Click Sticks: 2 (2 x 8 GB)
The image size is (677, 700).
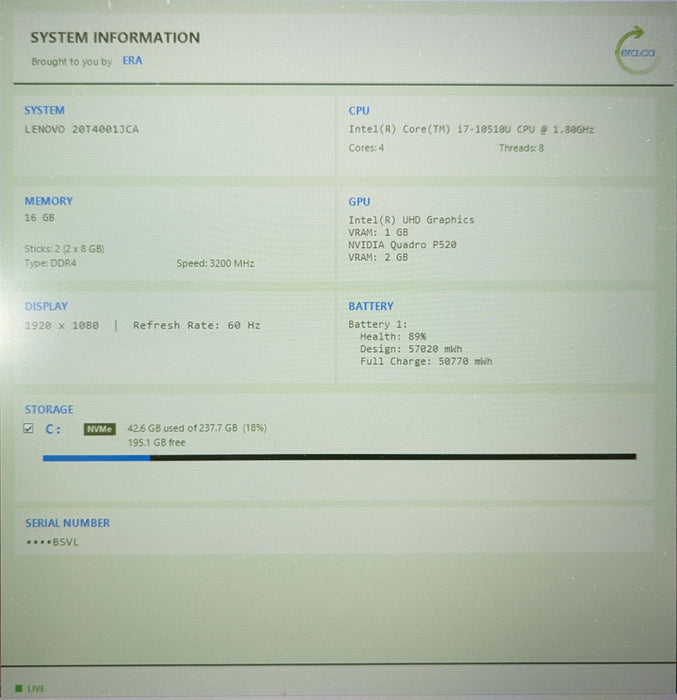64,249
